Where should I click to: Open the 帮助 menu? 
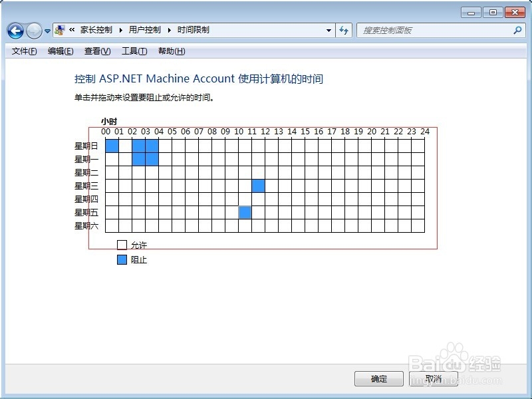(172, 51)
